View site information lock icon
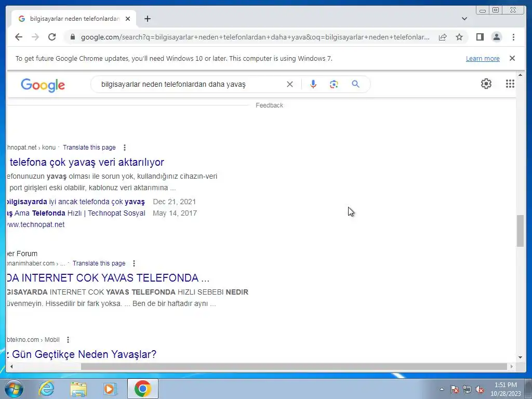The height and width of the screenshot is (399, 532). (72, 37)
